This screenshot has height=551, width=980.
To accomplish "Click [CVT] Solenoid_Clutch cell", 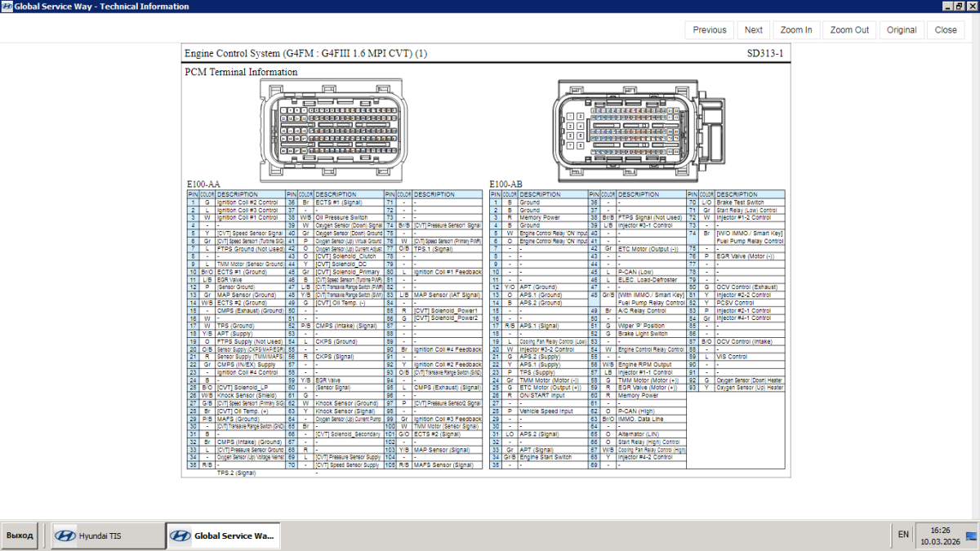I will point(349,256).
